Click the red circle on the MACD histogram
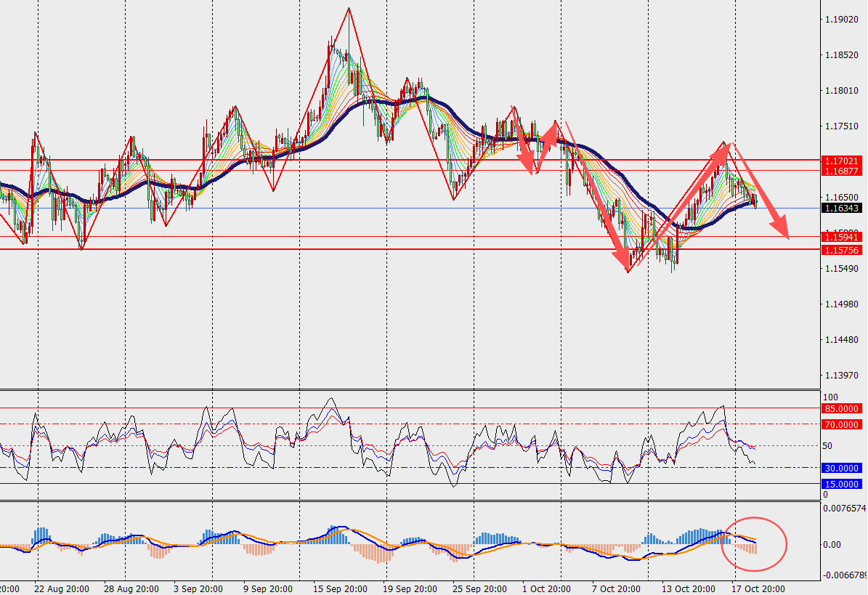This screenshot has height=595, width=868. pyautogui.click(x=754, y=543)
